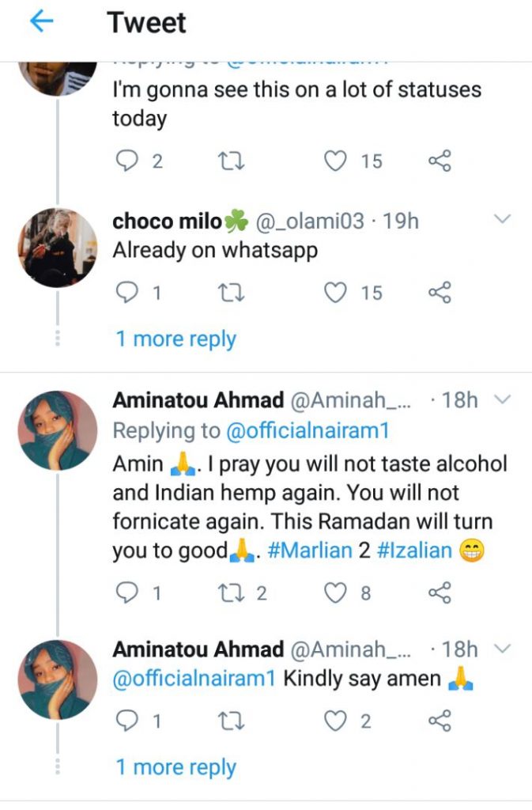Like Aminatou's "Kindly say amen" tweet
Viewport: 532px width, 810px height.
coord(336,721)
